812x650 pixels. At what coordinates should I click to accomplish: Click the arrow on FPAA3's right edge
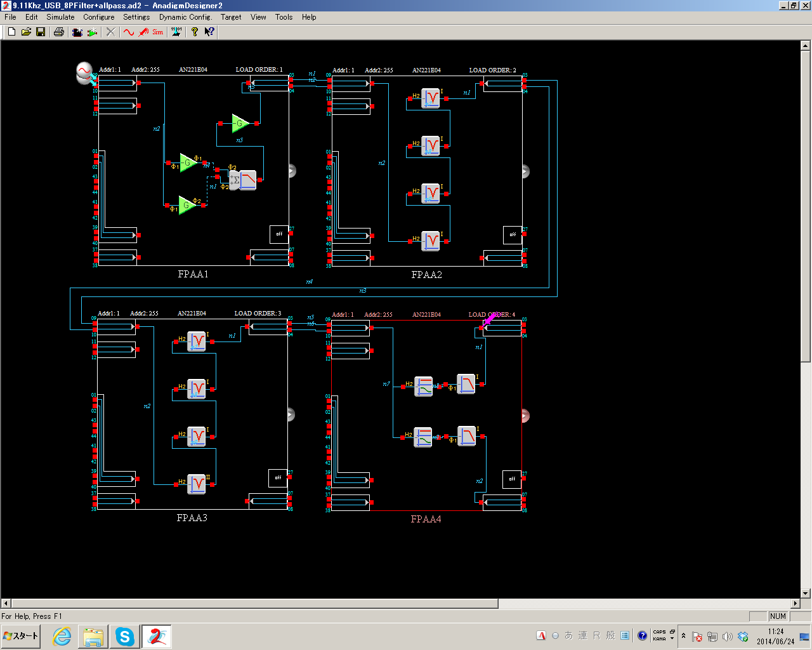tap(291, 415)
